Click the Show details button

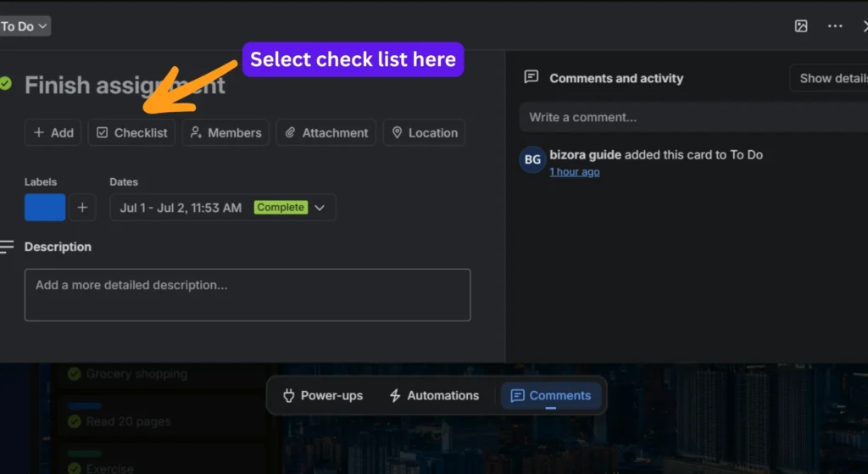click(829, 78)
